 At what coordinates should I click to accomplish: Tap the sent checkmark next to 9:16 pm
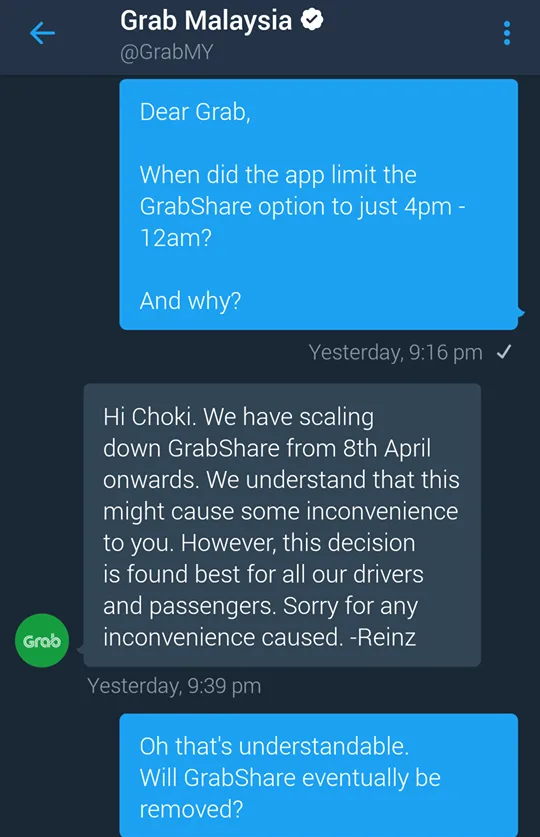click(x=504, y=352)
